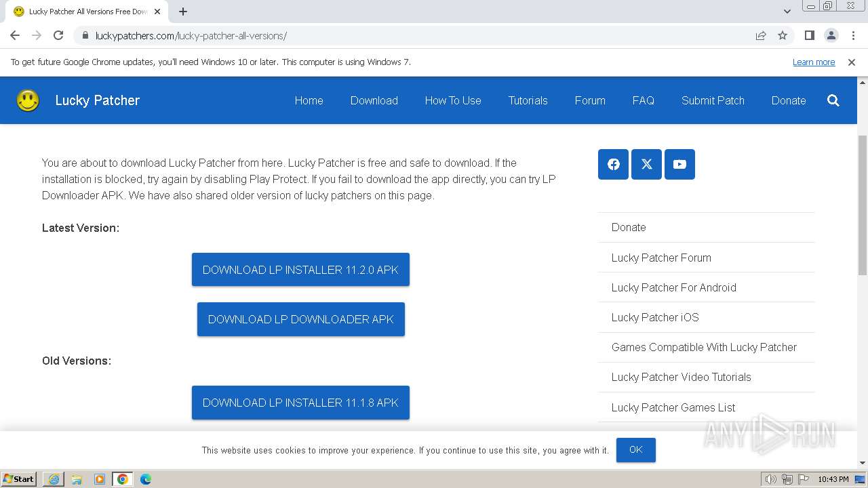Screen dimensions: 868x488
Task: Open a new tab with the plus button
Action: (x=183, y=12)
